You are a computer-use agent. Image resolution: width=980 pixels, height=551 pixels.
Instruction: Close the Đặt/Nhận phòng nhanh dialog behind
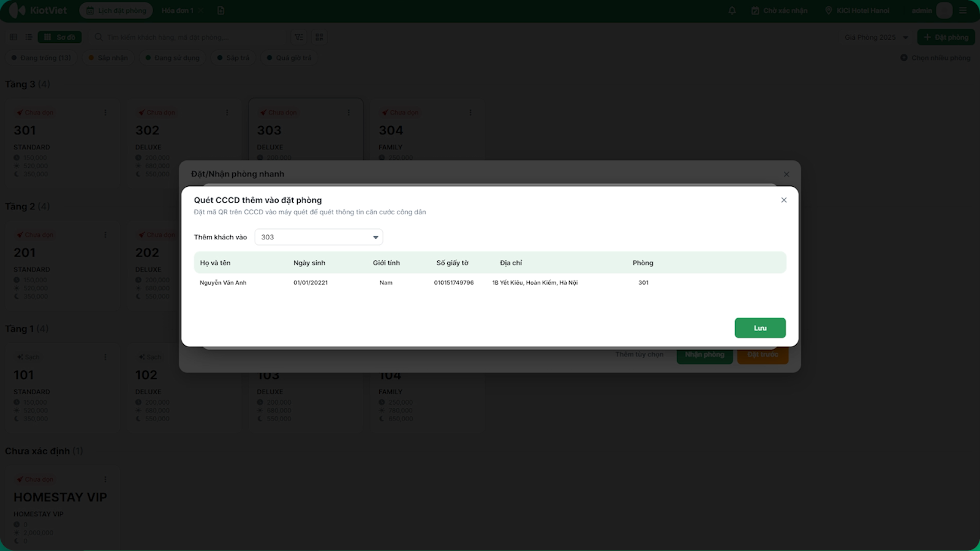tap(786, 174)
